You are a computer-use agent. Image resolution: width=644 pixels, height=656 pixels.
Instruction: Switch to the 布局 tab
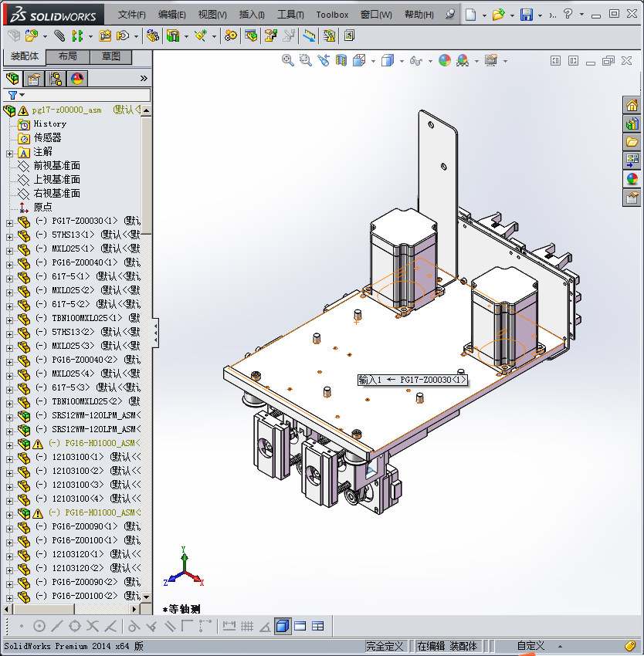pos(68,56)
